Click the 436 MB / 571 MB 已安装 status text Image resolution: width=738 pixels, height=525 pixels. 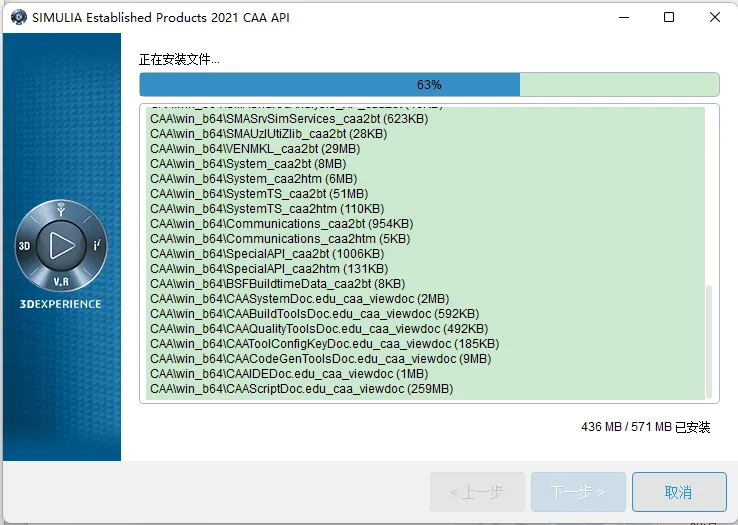click(645, 427)
